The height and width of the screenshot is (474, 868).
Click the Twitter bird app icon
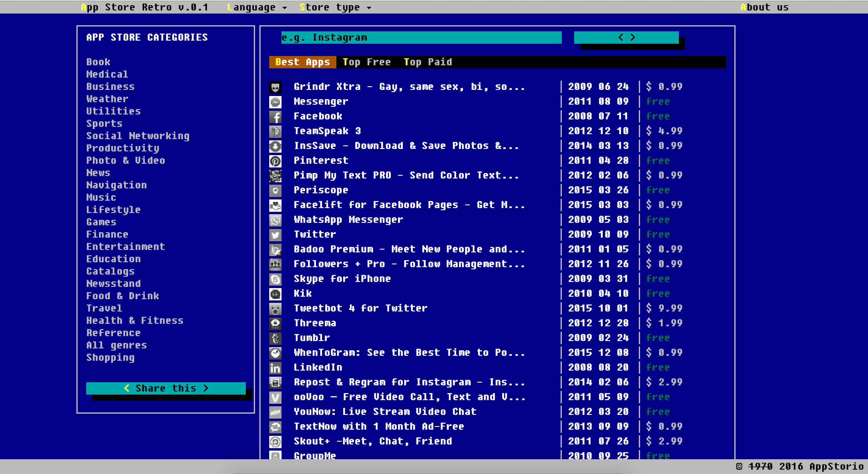275,235
